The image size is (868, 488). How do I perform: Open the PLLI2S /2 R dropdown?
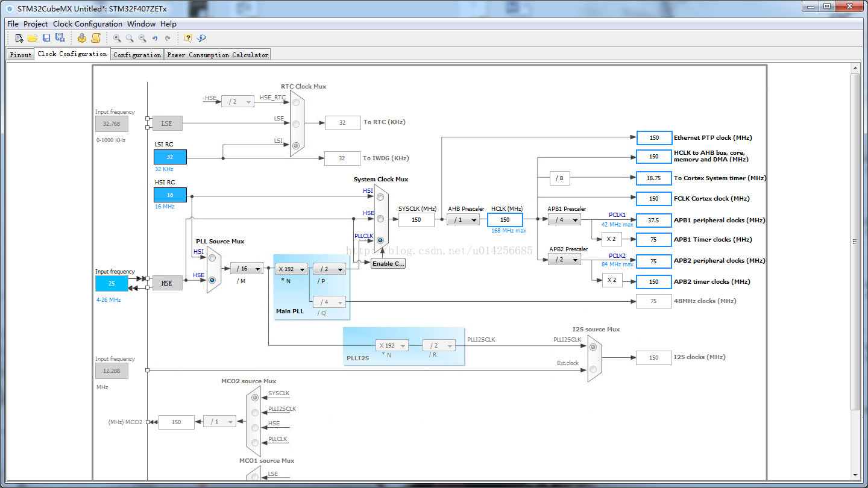tap(439, 345)
